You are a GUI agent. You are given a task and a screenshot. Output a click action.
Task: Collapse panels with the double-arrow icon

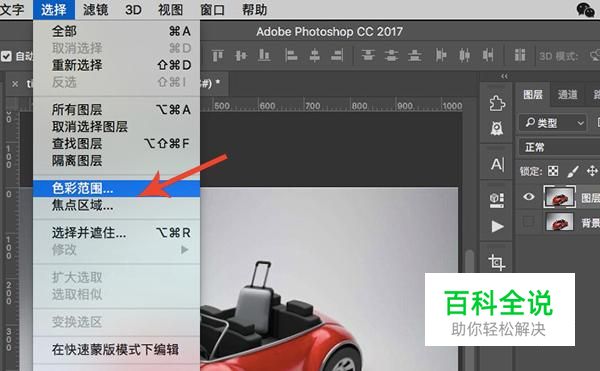coord(504,76)
